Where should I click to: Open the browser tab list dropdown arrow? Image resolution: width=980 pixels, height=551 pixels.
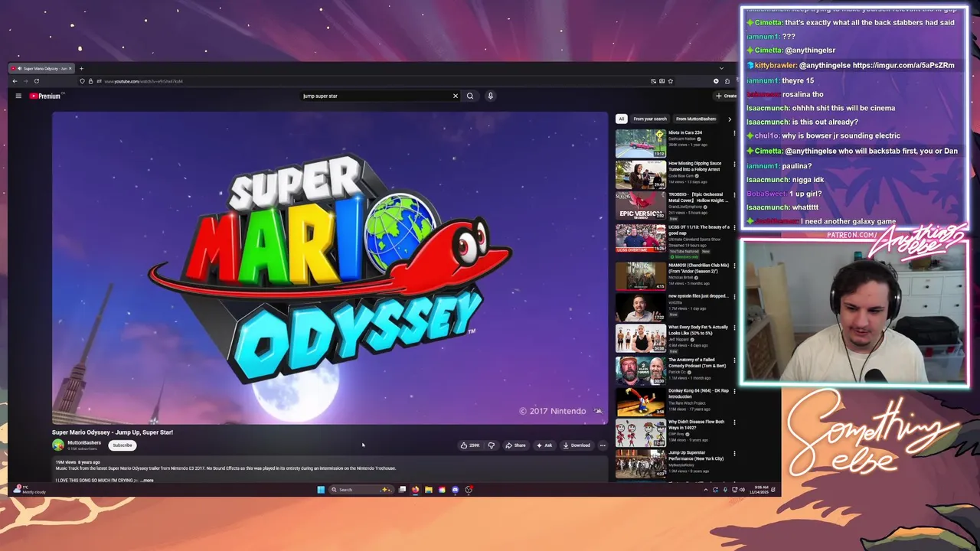[720, 68]
